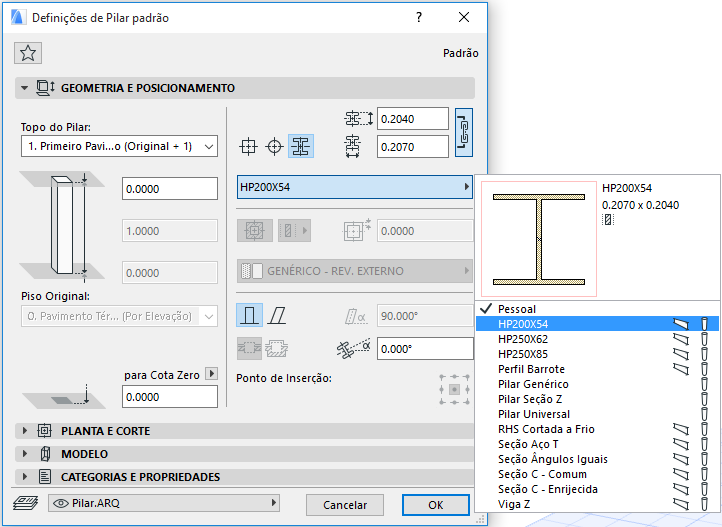Click the para Cota Zero arrow button

coord(211,374)
